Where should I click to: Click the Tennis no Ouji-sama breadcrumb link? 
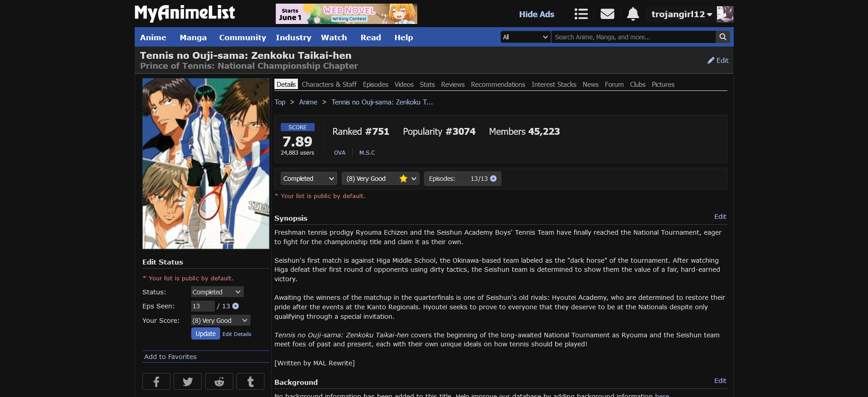(x=382, y=102)
